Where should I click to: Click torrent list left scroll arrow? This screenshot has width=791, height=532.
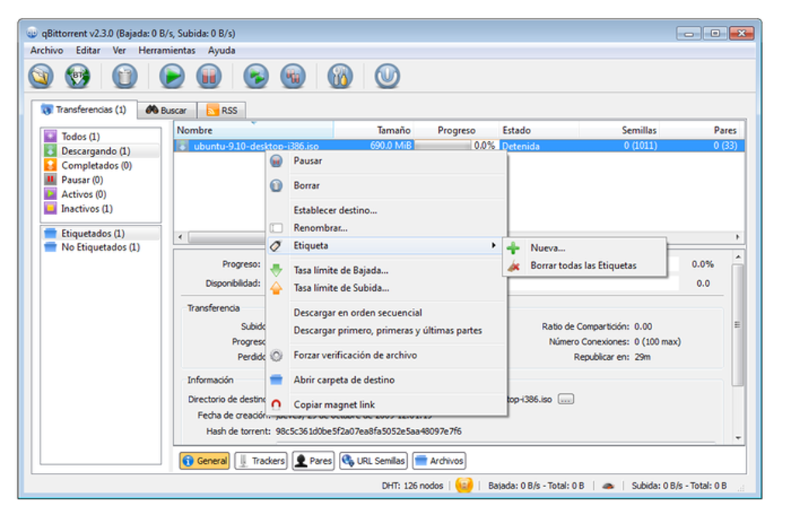pyautogui.click(x=181, y=237)
